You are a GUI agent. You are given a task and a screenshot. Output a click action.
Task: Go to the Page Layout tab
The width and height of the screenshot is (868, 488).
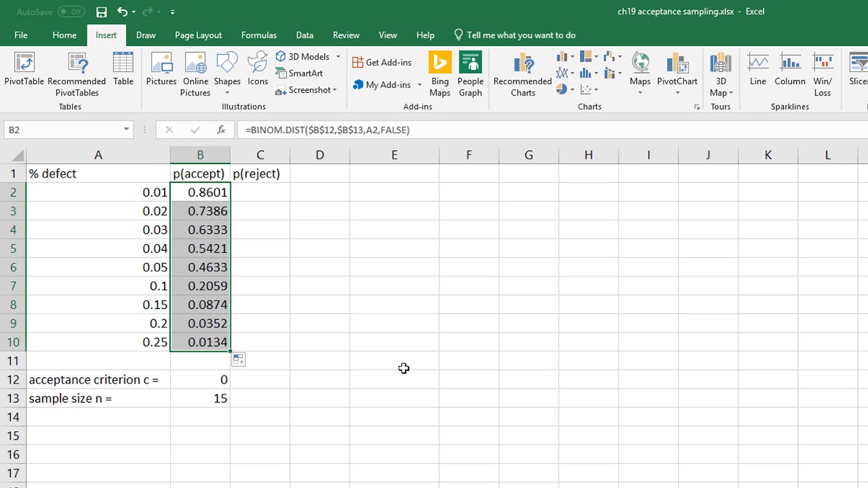click(198, 35)
